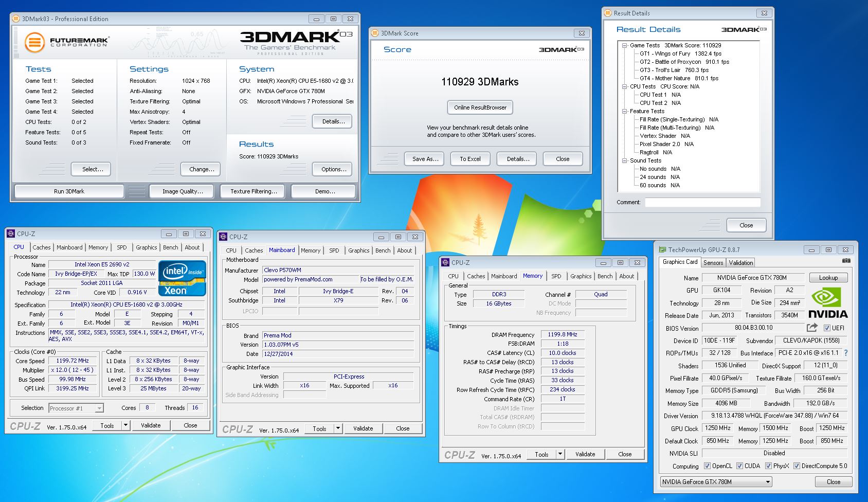868x502 pixels.
Task: Click the Run 3DMark button
Action: pos(69,191)
